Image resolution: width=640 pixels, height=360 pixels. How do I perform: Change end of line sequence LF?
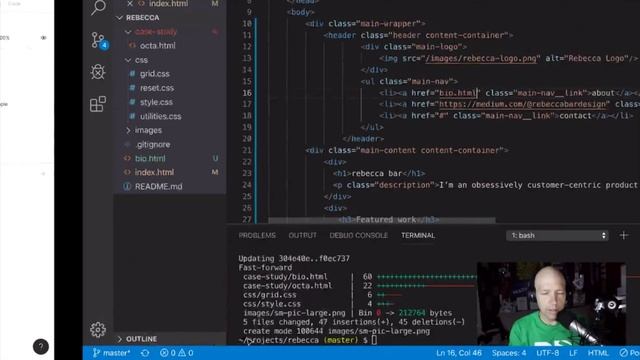coord(573,353)
